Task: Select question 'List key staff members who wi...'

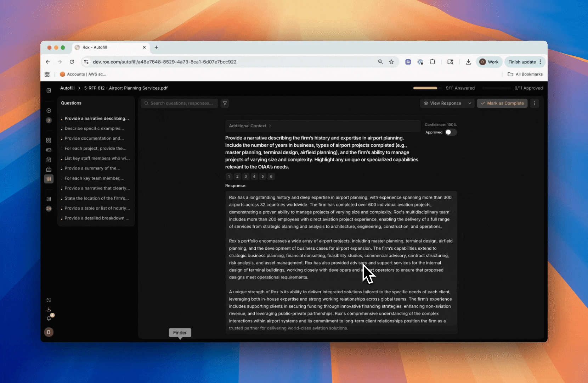Action: [97, 158]
